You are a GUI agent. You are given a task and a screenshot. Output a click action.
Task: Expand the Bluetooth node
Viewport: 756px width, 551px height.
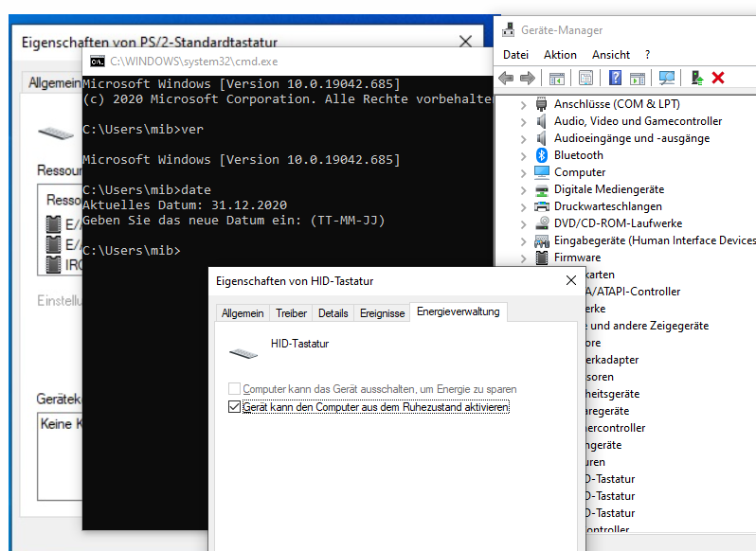tap(524, 155)
